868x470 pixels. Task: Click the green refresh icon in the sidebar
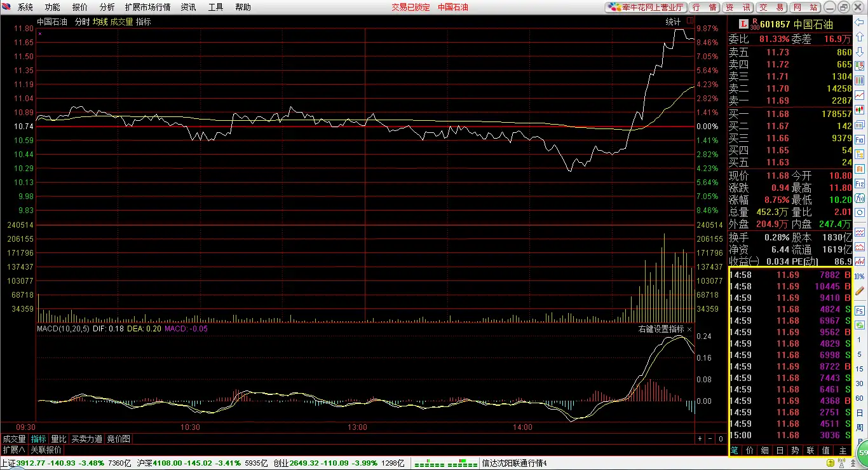click(860, 325)
